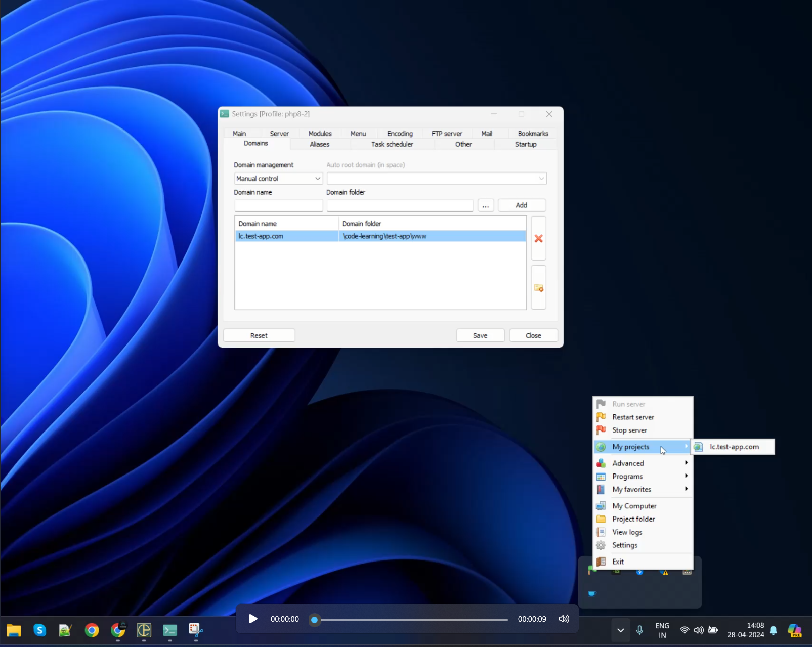
Task: Click the Add domain button
Action: [x=522, y=205]
